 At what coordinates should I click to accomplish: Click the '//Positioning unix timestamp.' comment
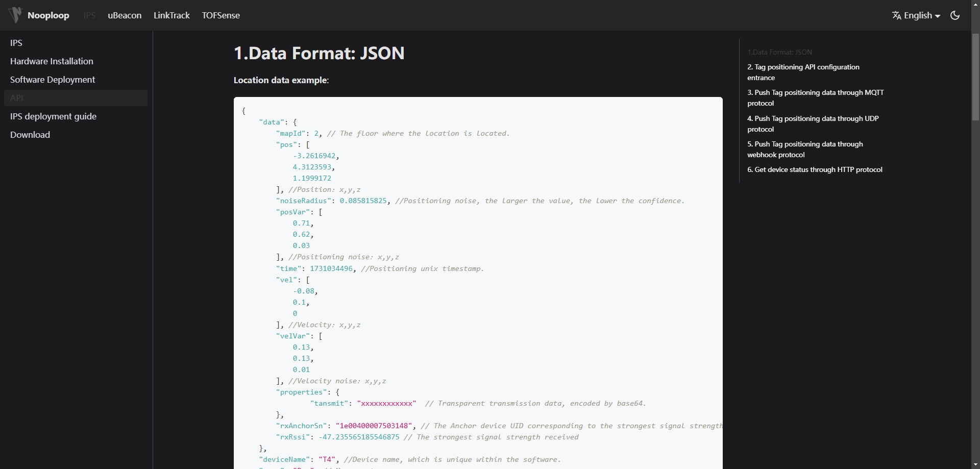click(423, 268)
